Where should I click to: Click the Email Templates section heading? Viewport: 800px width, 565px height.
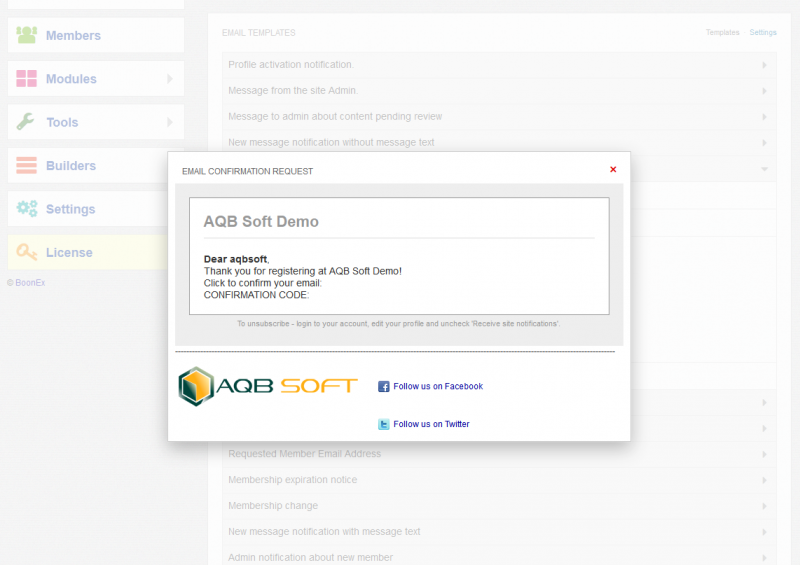coord(259,33)
